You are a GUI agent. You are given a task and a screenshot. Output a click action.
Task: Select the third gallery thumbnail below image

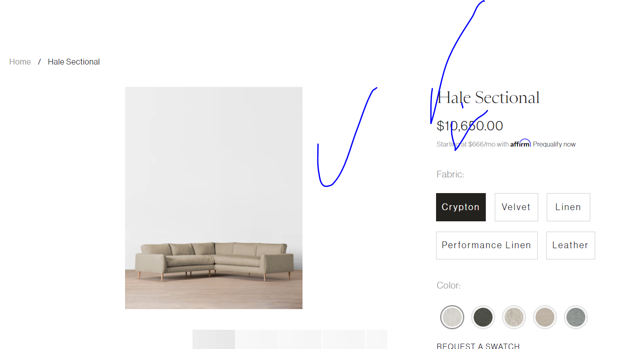(x=300, y=339)
